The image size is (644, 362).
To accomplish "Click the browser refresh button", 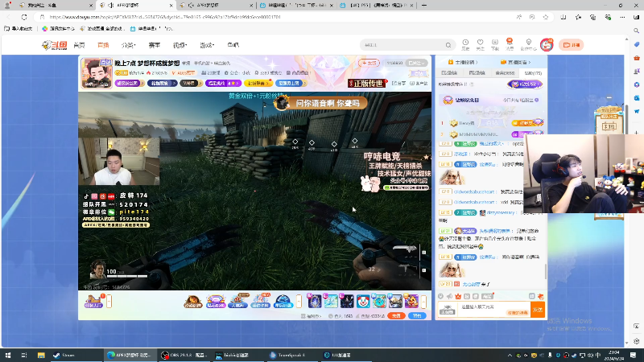I will point(24,17).
